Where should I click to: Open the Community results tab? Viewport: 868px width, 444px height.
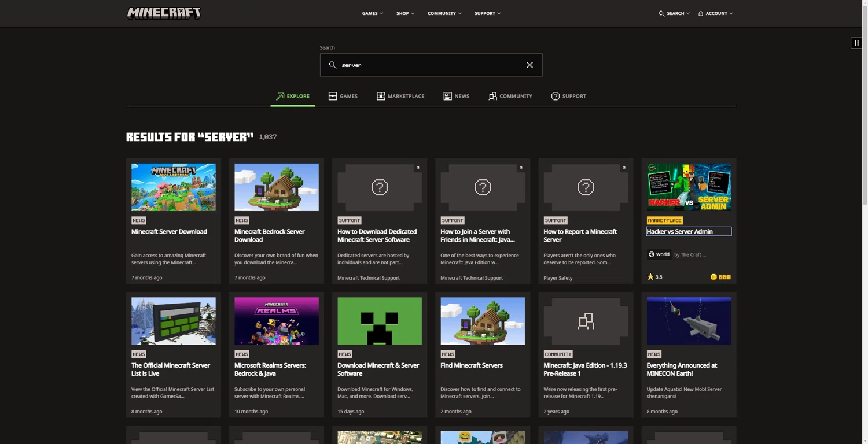tap(510, 96)
